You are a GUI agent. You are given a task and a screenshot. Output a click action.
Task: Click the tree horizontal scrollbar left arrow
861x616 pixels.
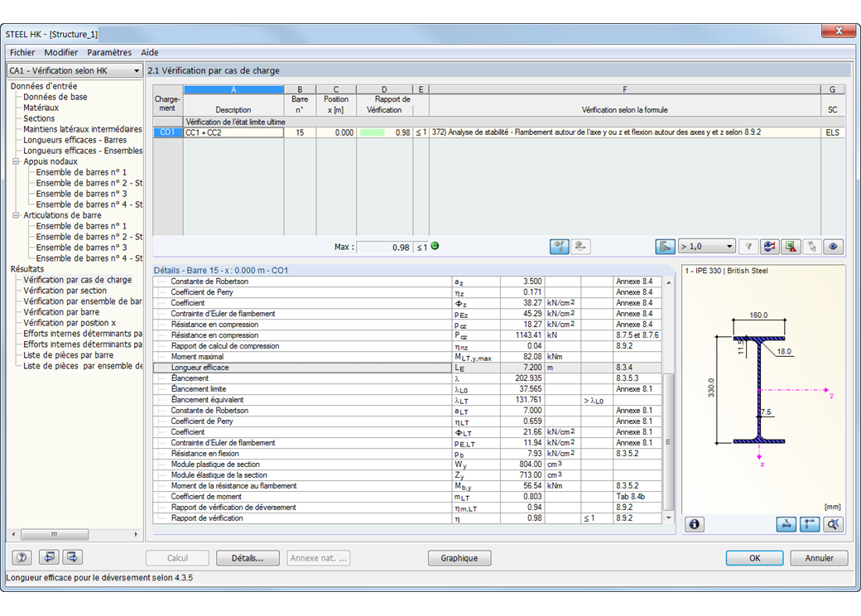click(x=14, y=534)
